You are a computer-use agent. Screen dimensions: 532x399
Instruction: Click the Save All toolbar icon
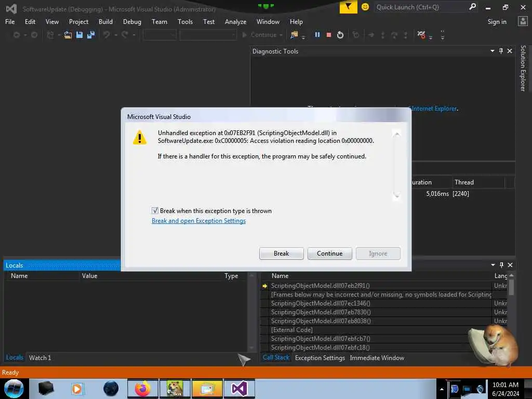click(91, 35)
